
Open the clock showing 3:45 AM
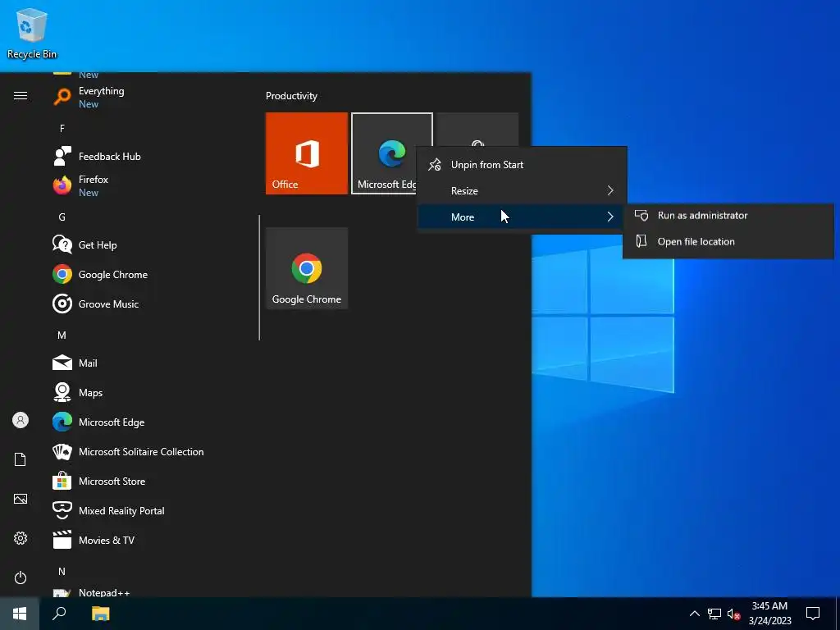coord(769,614)
